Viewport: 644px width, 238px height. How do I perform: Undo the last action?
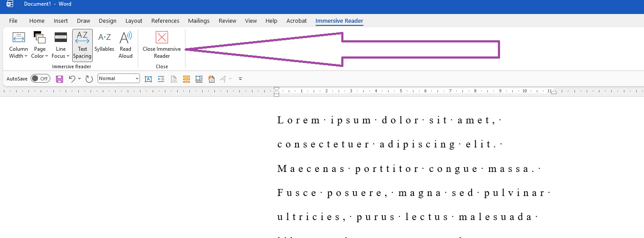pos(72,79)
